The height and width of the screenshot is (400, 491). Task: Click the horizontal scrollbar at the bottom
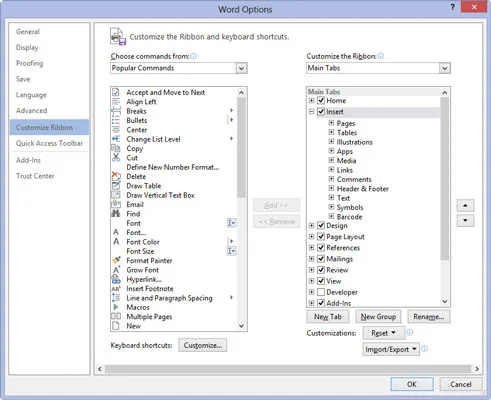288,369
